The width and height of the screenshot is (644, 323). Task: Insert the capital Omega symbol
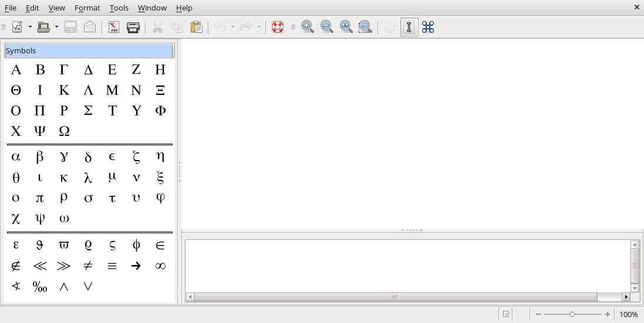click(x=64, y=131)
